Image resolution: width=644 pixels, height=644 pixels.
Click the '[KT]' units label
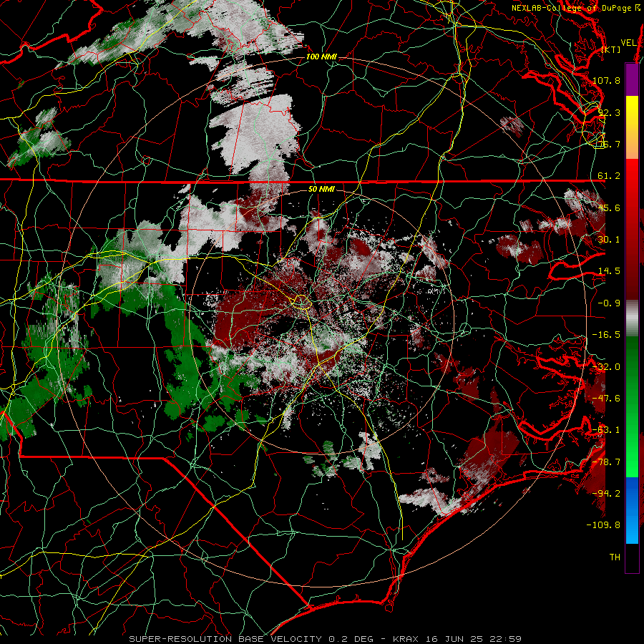pyautogui.click(x=611, y=49)
